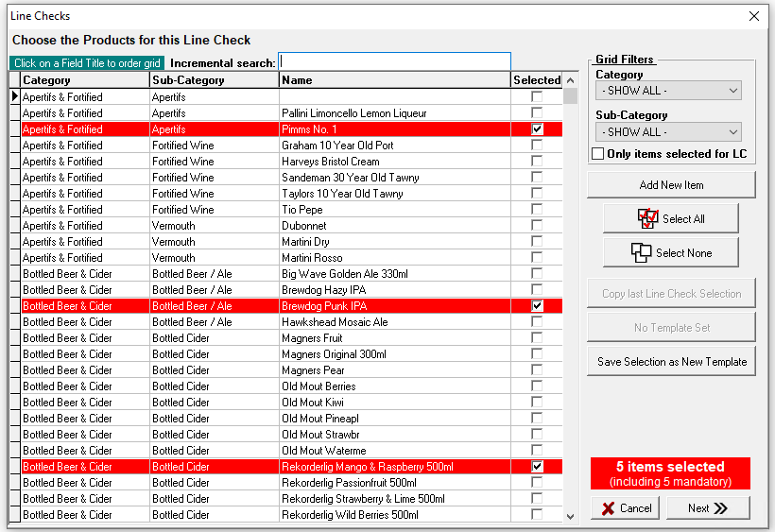This screenshot has height=532, width=775.
Task: Focus the Incremental search field
Action: [x=394, y=62]
